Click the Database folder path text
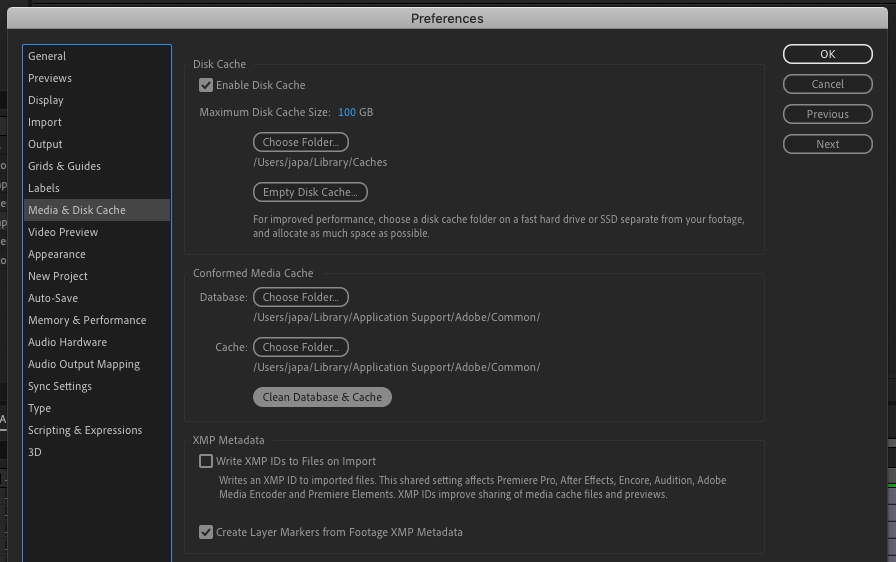896x562 pixels. (x=397, y=317)
